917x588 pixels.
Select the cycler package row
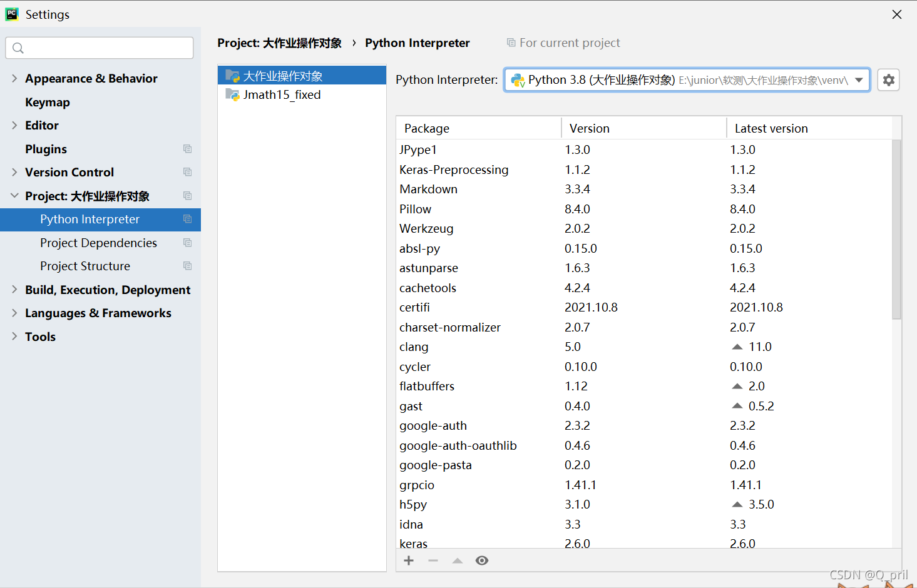tap(644, 367)
